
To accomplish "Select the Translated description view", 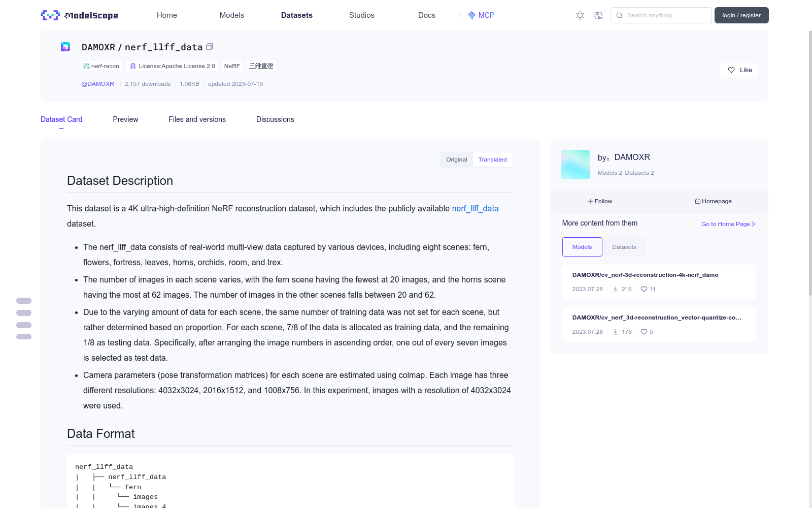I will (x=492, y=160).
